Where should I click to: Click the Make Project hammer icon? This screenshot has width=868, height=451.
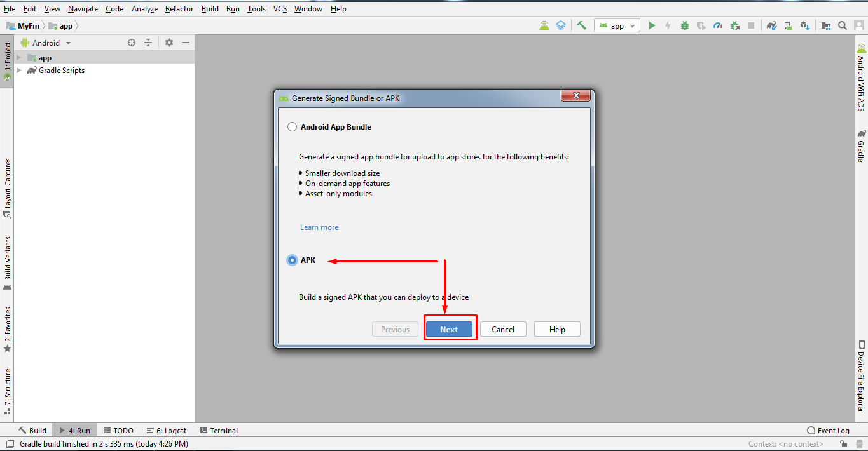pyautogui.click(x=581, y=26)
